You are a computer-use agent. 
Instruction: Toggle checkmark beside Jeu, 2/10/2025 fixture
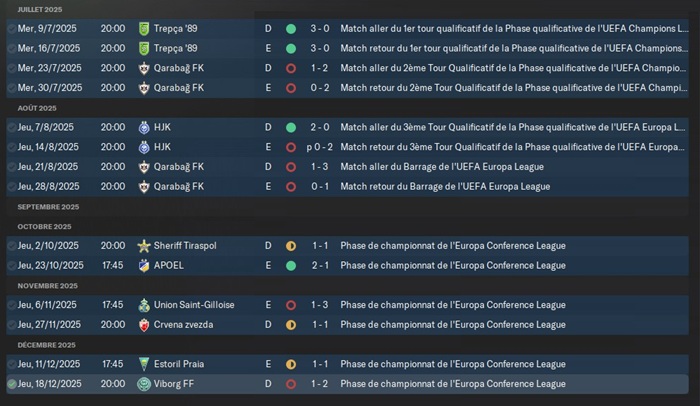click(x=12, y=246)
